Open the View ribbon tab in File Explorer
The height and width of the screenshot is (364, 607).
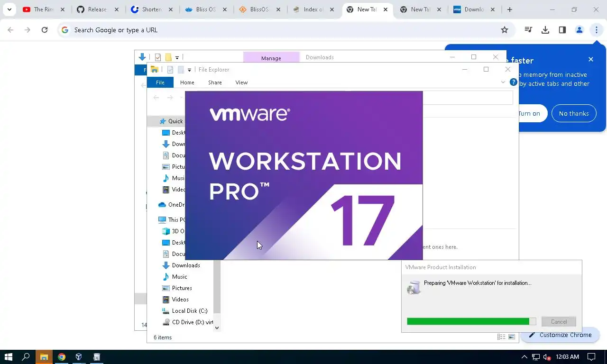tap(241, 82)
